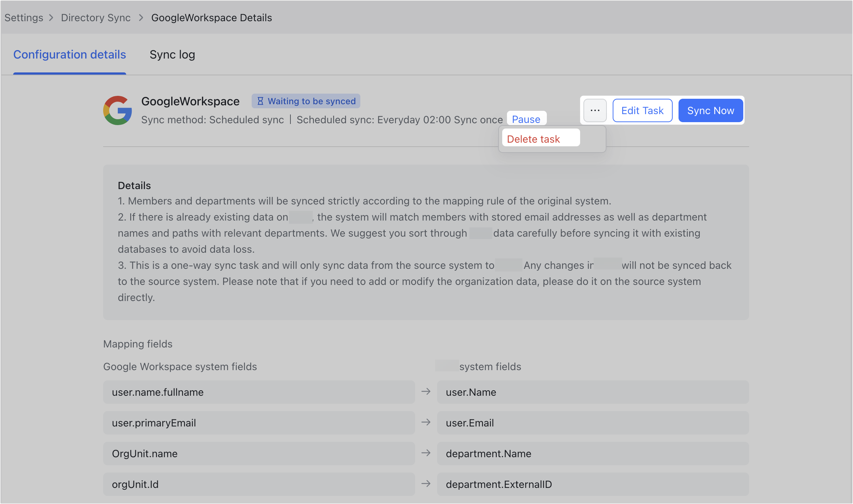Image resolution: width=853 pixels, height=504 pixels.
Task: Click the user.Name system field
Action: pyautogui.click(x=593, y=392)
